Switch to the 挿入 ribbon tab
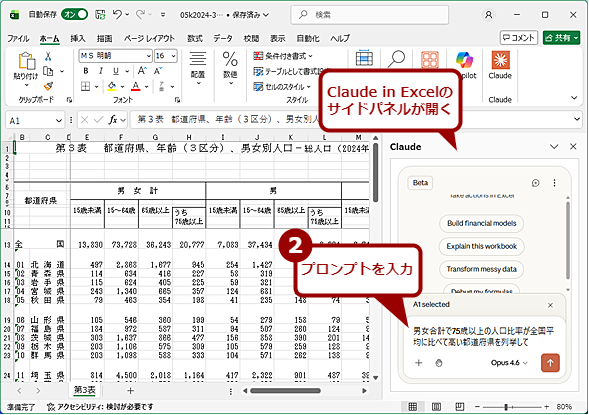 78,38
